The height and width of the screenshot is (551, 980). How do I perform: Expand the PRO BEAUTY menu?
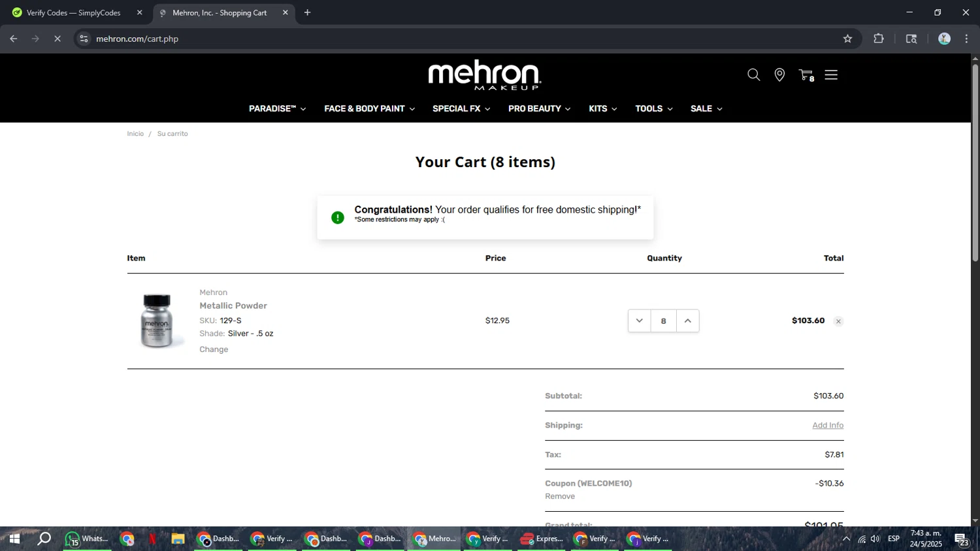[x=540, y=108]
